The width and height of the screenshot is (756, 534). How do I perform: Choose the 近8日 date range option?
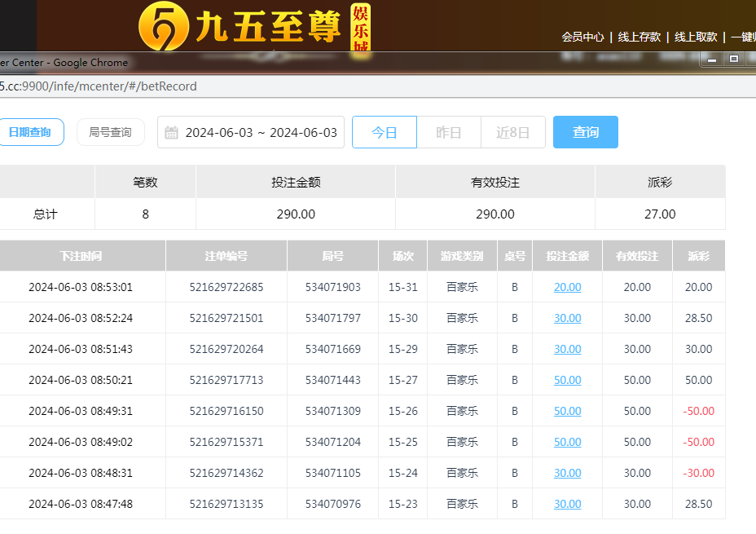[x=512, y=132]
